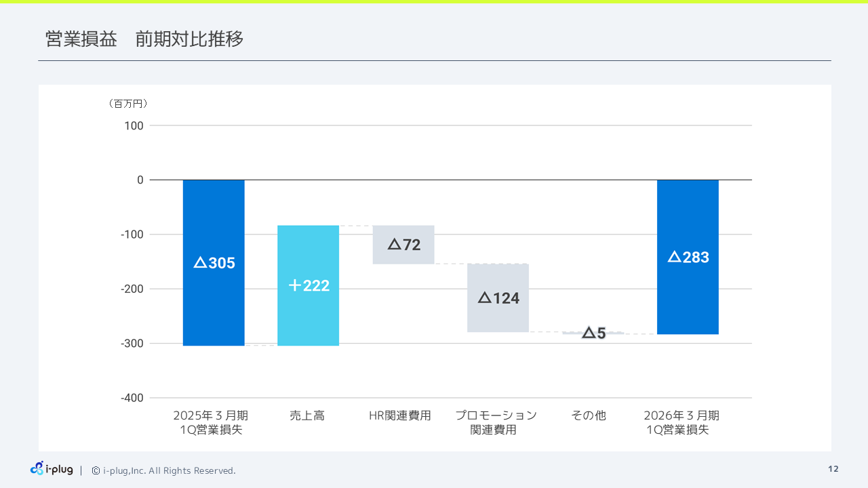
Task: Click the （百万円） unit label
Action: point(128,103)
